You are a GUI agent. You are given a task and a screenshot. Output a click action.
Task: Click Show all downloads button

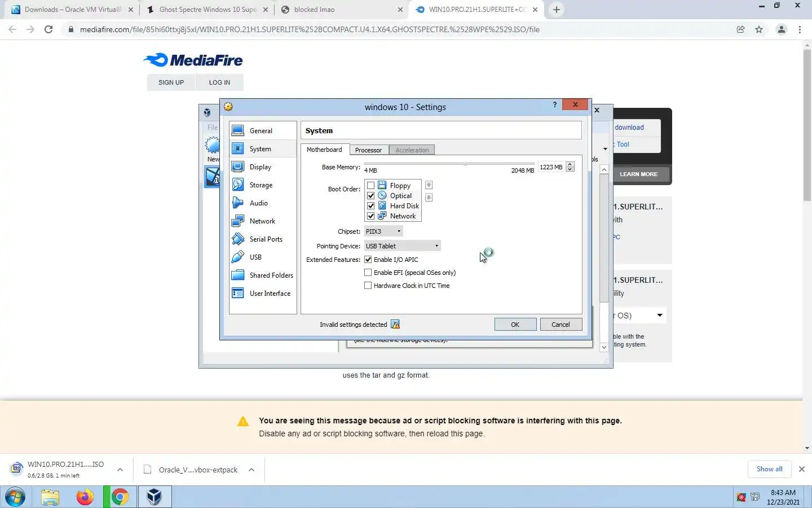[769, 469]
